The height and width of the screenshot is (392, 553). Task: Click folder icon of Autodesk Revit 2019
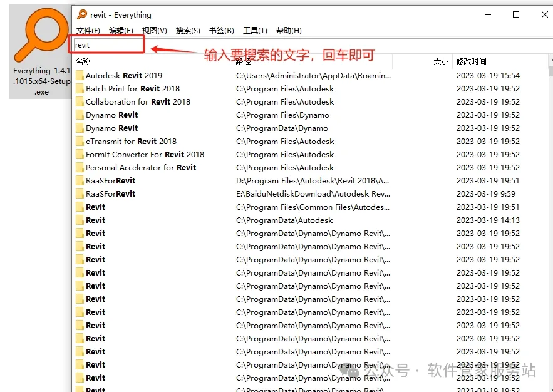(80, 75)
